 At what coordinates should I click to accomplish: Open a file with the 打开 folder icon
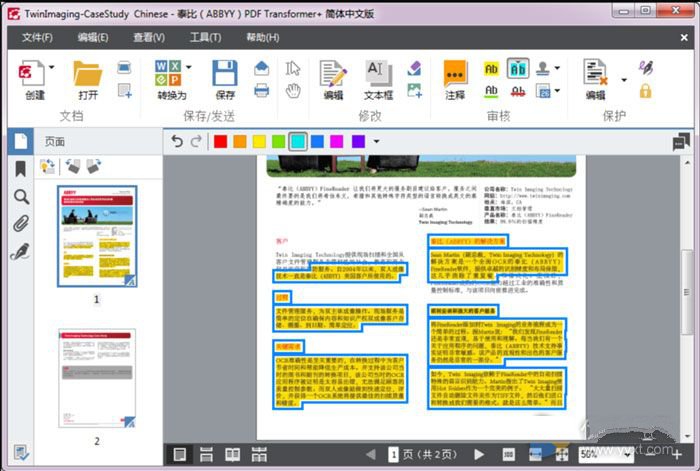88,74
